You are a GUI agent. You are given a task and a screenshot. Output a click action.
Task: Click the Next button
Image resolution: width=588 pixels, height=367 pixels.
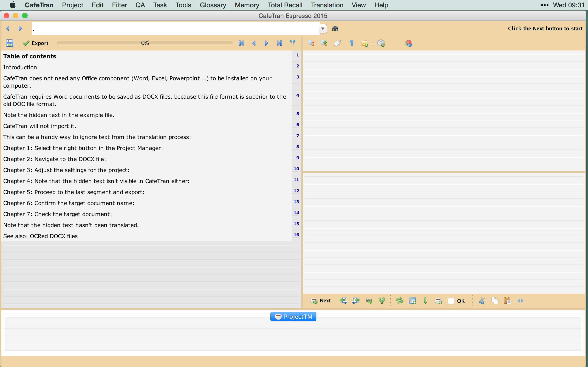click(x=321, y=301)
